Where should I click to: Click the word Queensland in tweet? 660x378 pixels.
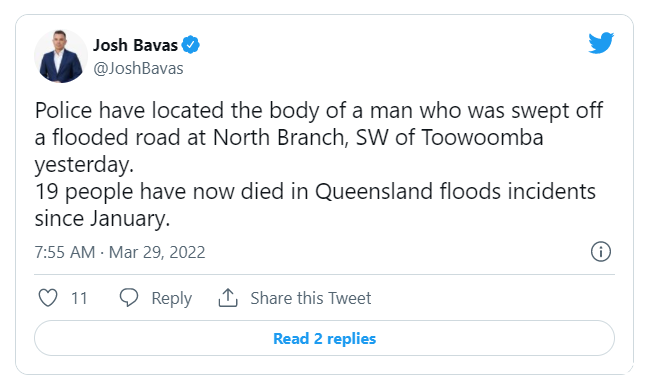pos(374,192)
